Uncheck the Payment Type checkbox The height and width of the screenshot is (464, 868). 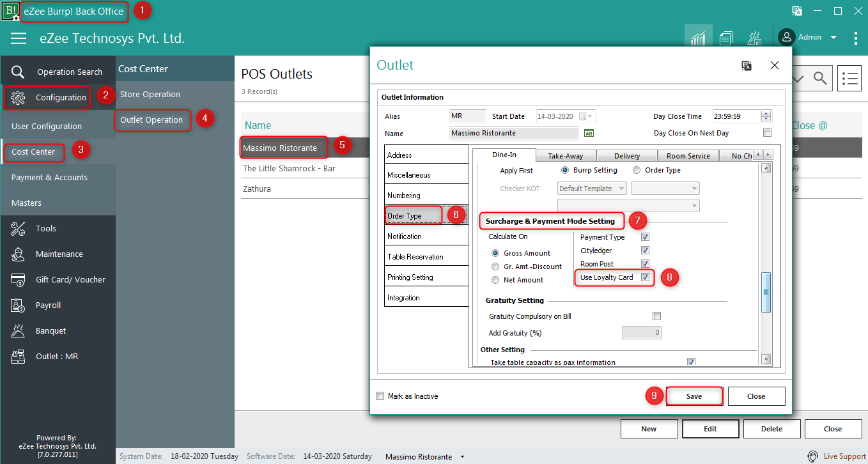click(645, 237)
